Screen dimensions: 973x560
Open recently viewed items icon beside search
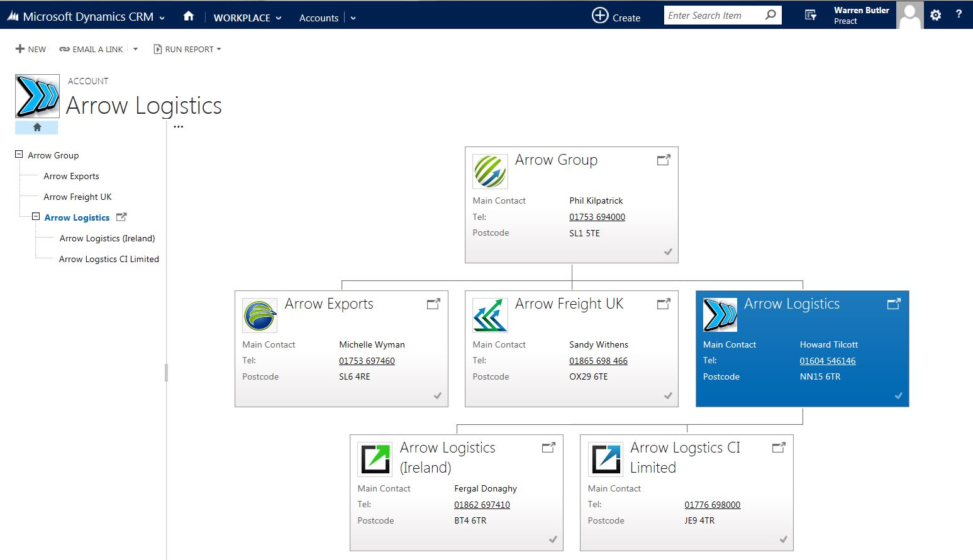[811, 14]
